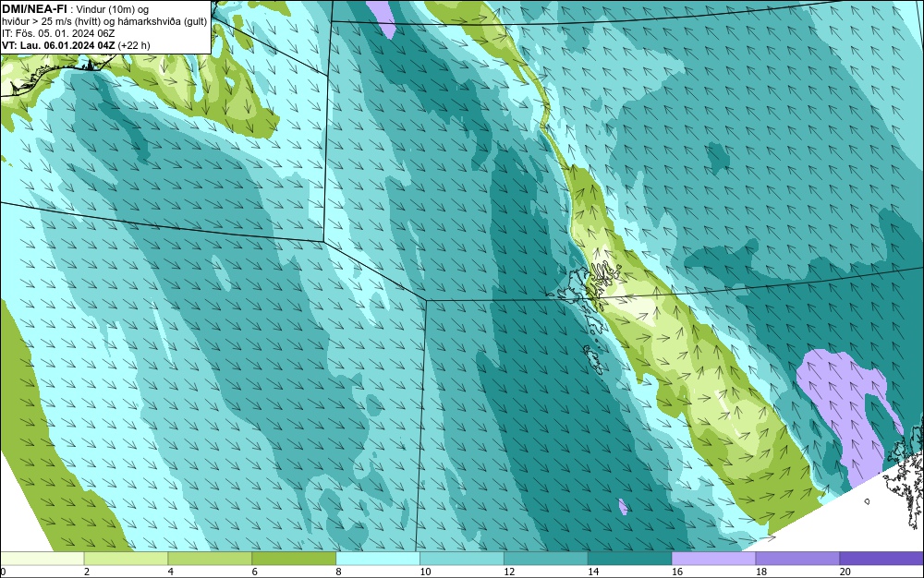Click the 12–14 m/s teal legend swatch
Image resolution: width=924 pixels, height=578 pixels.
coord(546,558)
